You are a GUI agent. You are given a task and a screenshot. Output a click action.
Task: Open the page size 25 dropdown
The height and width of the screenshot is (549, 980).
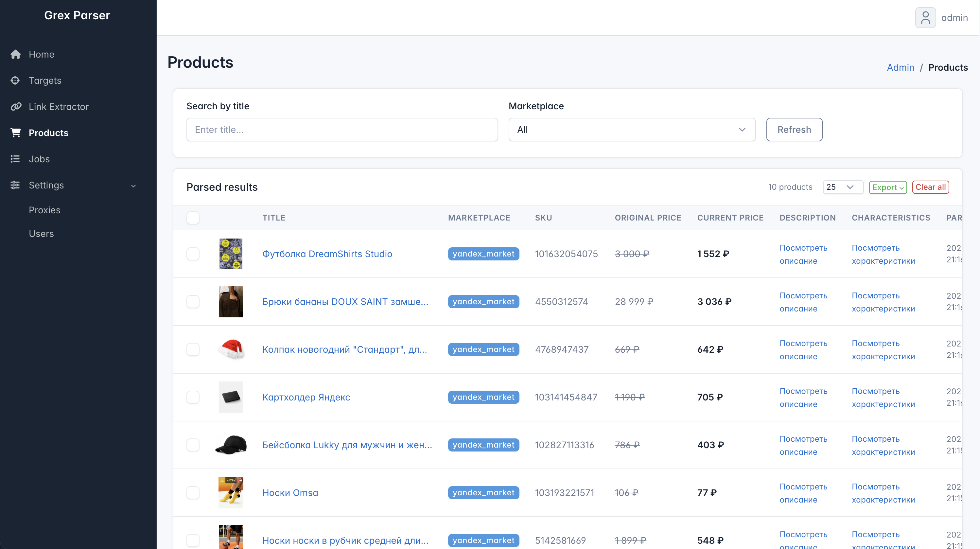tap(843, 187)
